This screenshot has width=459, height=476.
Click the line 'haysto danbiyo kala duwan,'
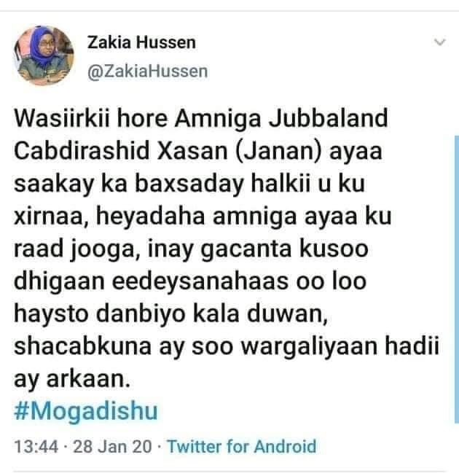pos(170,314)
